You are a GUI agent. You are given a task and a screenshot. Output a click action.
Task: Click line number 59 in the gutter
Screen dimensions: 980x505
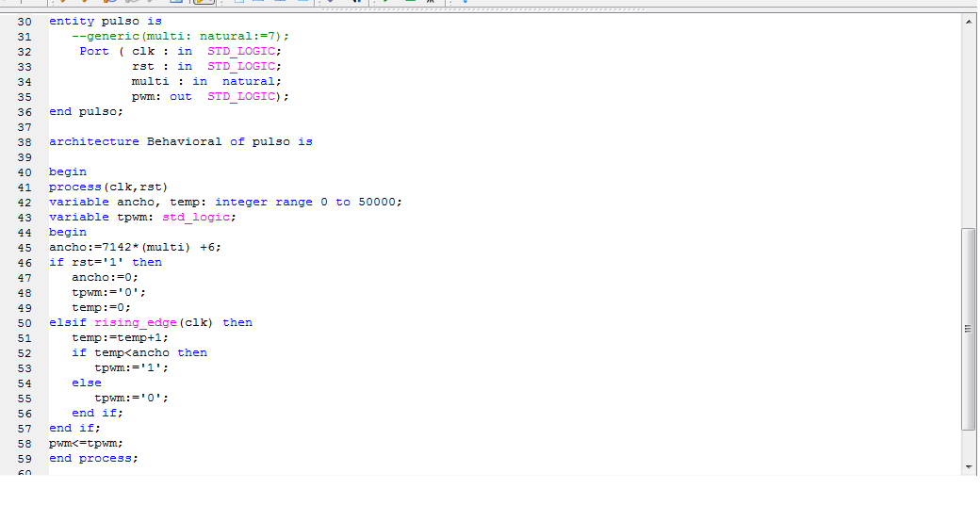tap(24, 459)
